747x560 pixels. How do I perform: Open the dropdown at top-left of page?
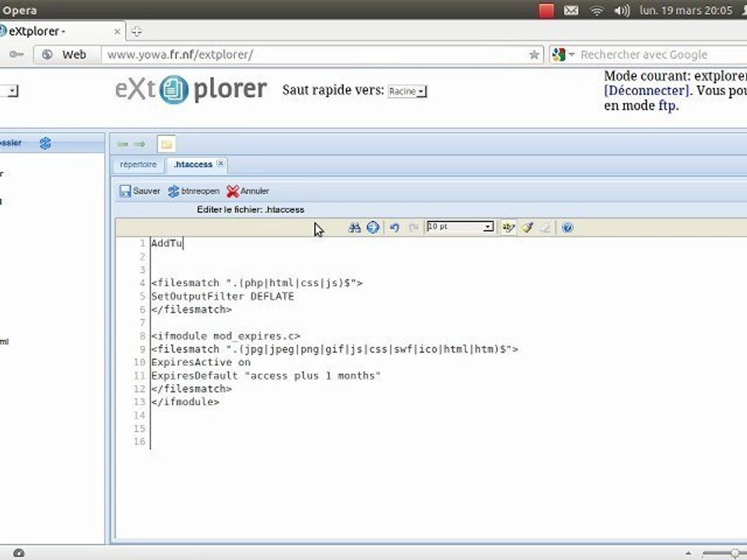pyautogui.click(x=9, y=90)
